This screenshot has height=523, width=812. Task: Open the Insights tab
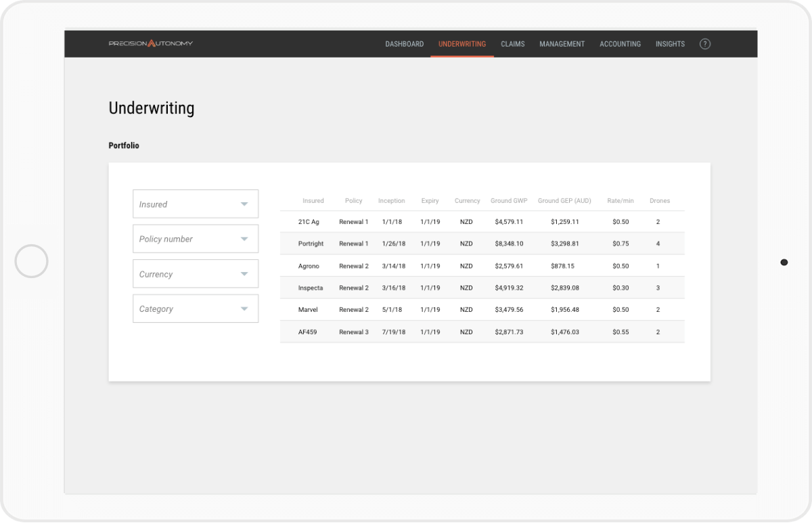(x=670, y=44)
